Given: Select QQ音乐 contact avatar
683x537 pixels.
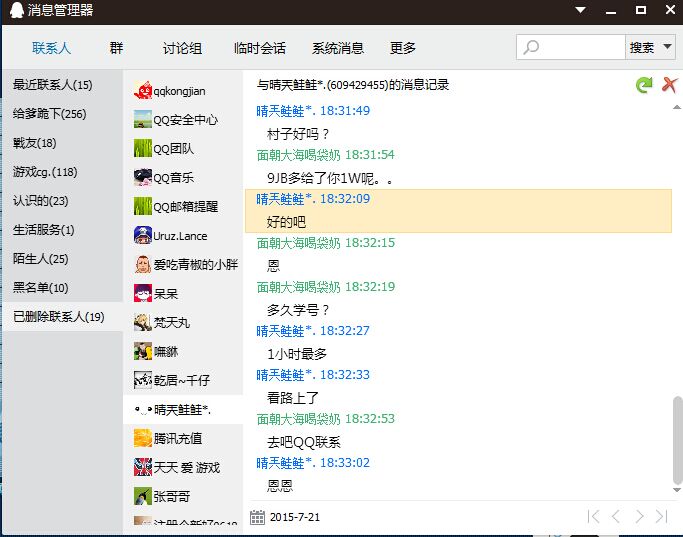Looking at the screenshot, I should coord(143,178).
